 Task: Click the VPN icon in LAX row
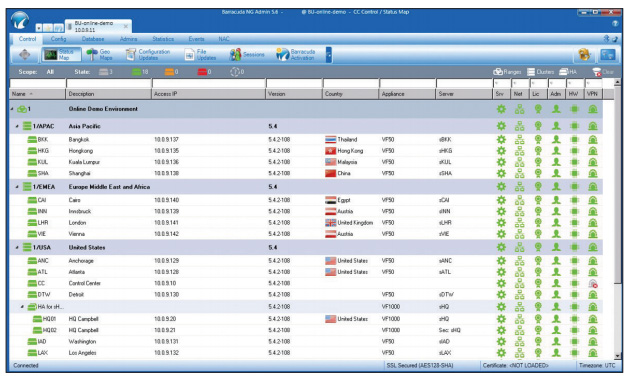click(593, 353)
